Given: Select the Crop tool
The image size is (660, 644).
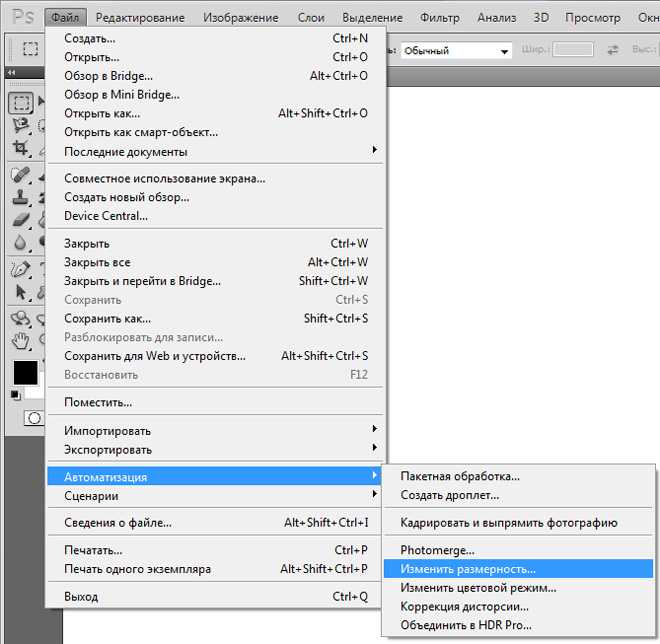Looking at the screenshot, I should pyautogui.click(x=21, y=148).
